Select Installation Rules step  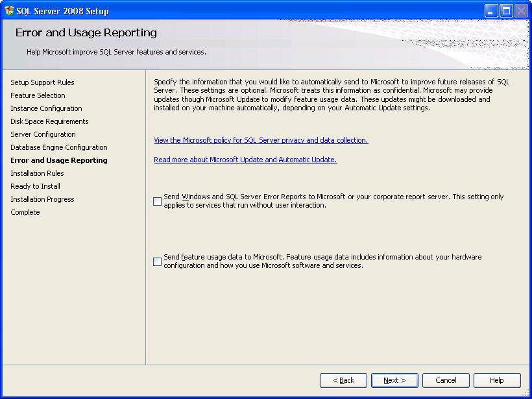38,173
